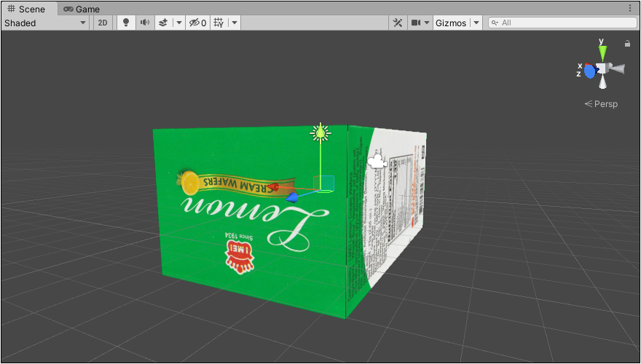The image size is (641, 364).
Task: Toggle scene lighting with the lightbulb button
Action: [125, 23]
